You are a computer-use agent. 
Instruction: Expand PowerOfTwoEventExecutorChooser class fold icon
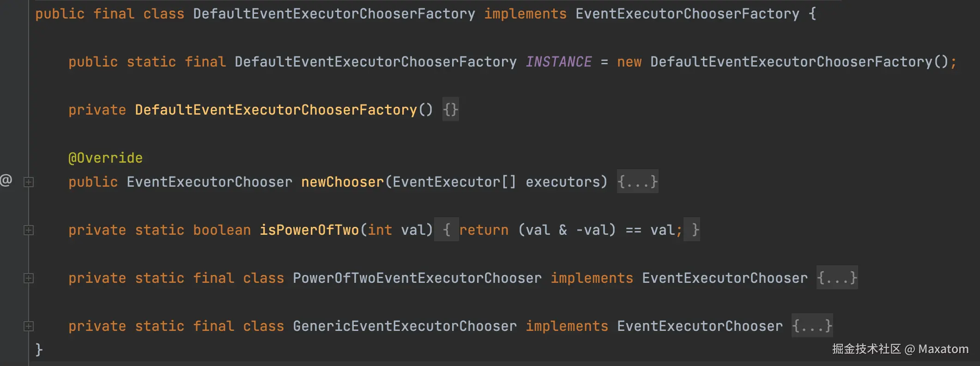point(29,278)
